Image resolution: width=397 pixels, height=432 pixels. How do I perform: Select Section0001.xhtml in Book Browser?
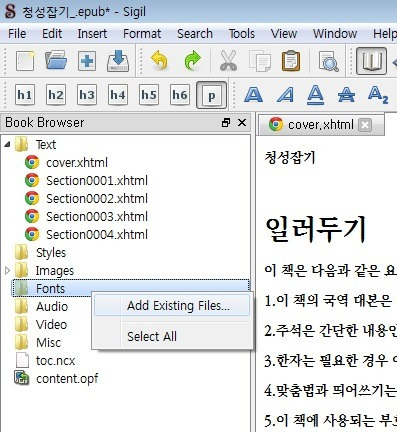[x=97, y=181]
